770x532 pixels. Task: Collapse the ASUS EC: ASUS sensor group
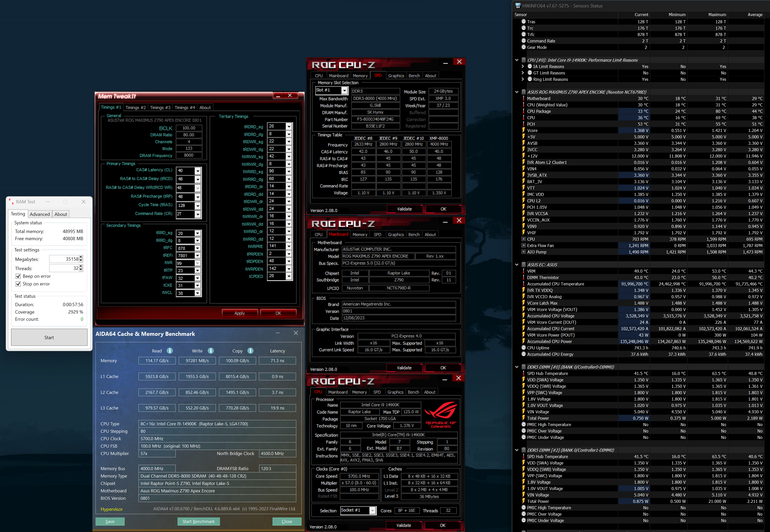point(517,265)
